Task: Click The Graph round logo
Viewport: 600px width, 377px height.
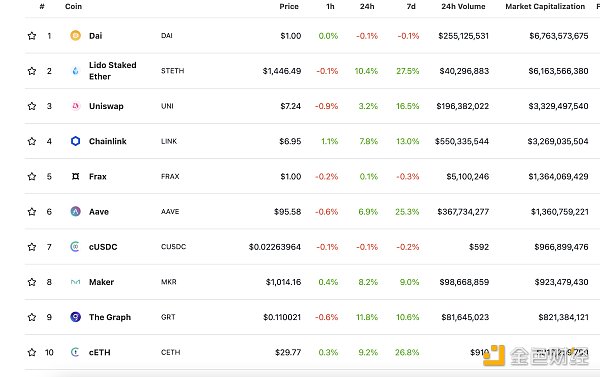Action: [75, 317]
